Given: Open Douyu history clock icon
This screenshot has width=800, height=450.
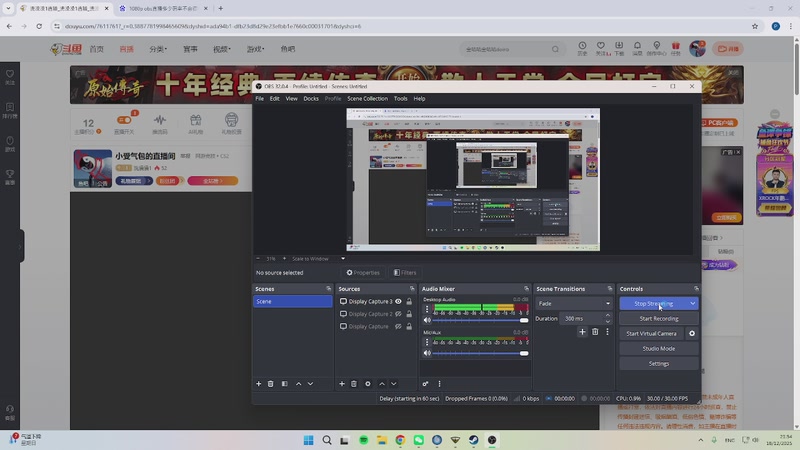Looking at the screenshot, I should (x=582, y=48).
